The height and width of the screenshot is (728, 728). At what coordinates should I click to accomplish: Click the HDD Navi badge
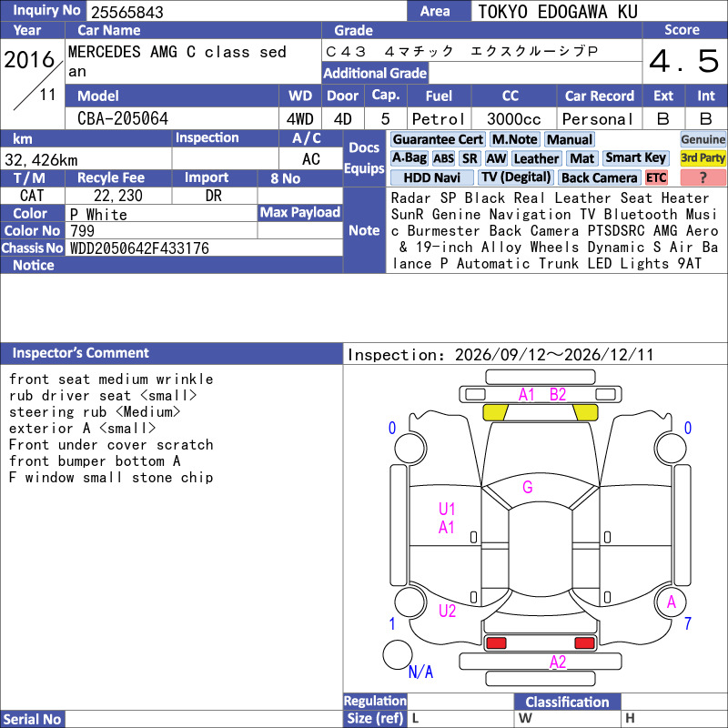(431, 177)
